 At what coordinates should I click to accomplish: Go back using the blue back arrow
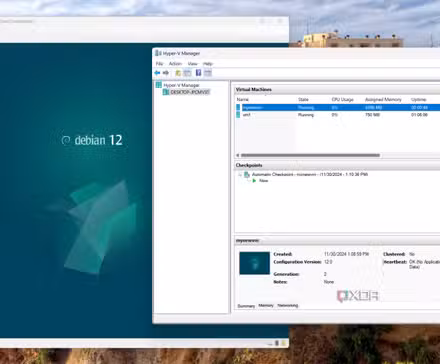coord(157,73)
